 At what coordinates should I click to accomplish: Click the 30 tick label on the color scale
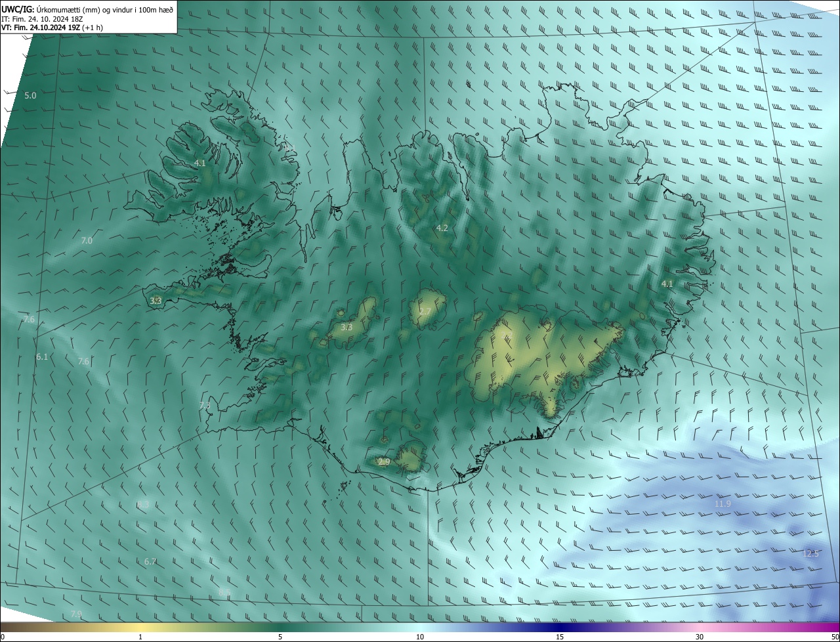click(700, 637)
